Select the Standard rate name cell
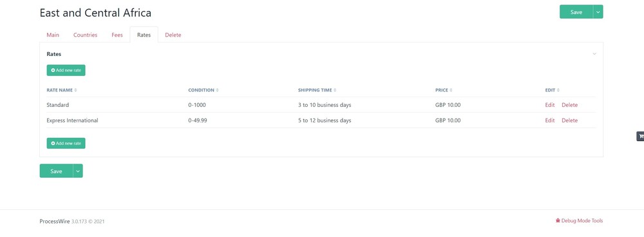The width and height of the screenshot is (644, 237). pyautogui.click(x=58, y=105)
